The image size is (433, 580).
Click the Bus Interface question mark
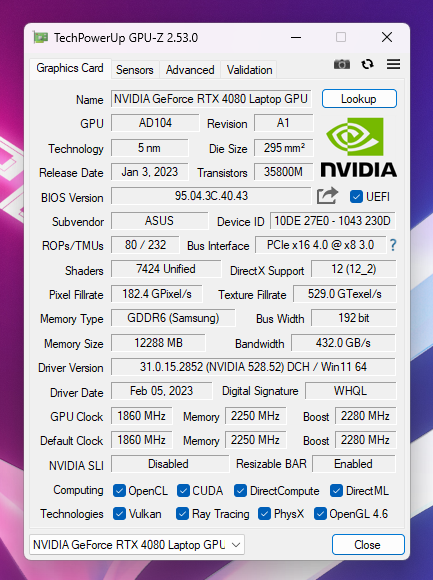393,245
